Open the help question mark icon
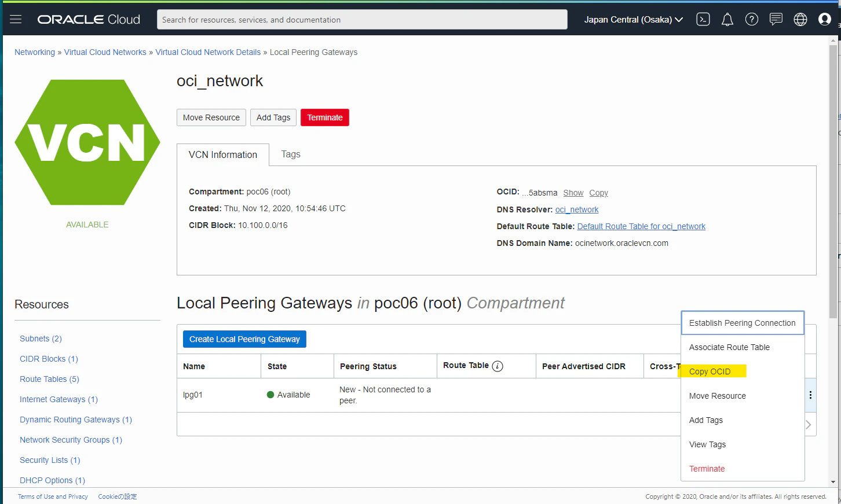 pos(752,20)
